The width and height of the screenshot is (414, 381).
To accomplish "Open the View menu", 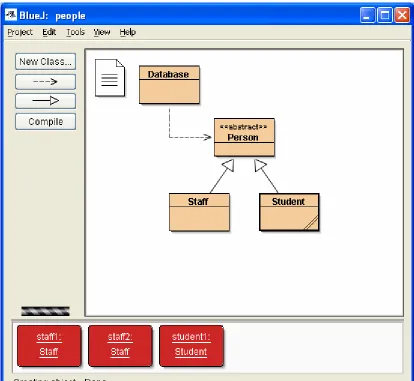I will (x=102, y=32).
